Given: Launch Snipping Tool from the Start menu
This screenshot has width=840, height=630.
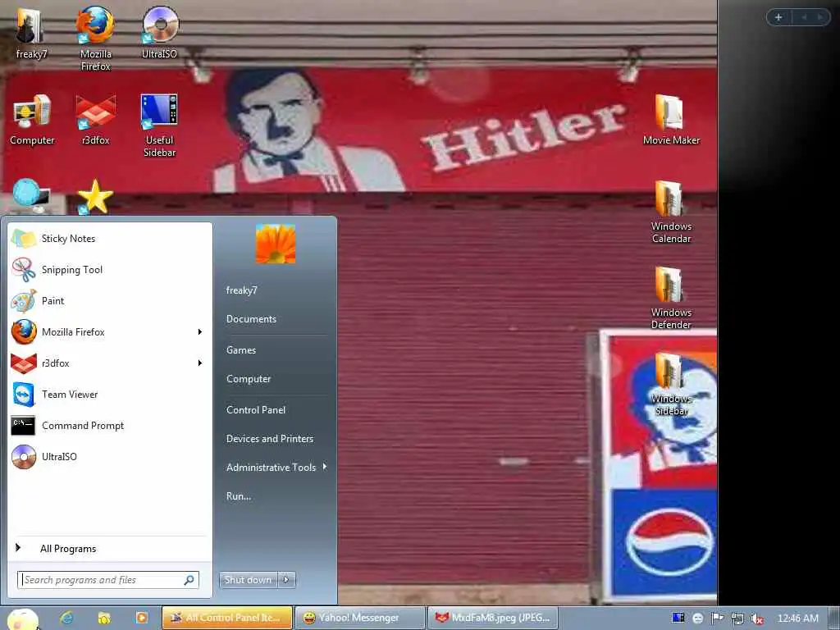Looking at the screenshot, I should (110, 269).
